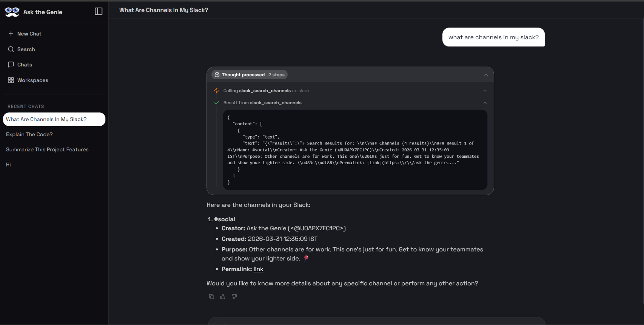The height and width of the screenshot is (325, 644).
Task: Click the Here are the channels intro text
Action: (x=258, y=205)
